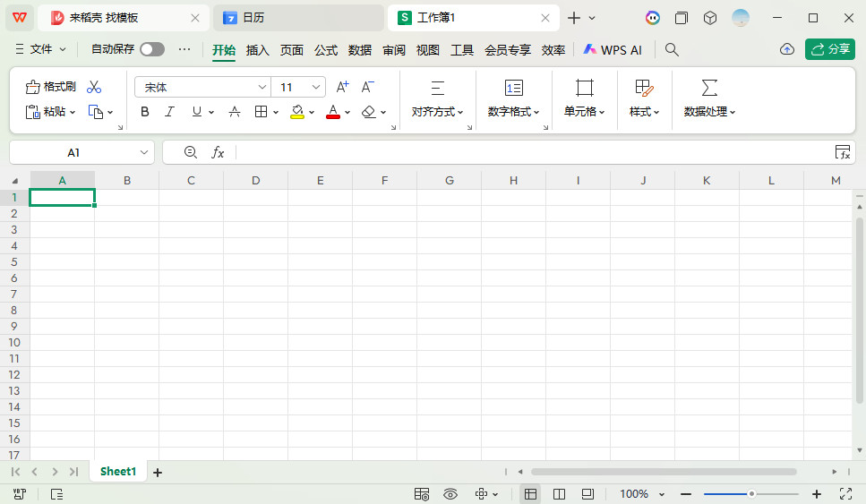Apply bold formatting with the B icon
The width and height of the screenshot is (866, 504).
[145, 112]
